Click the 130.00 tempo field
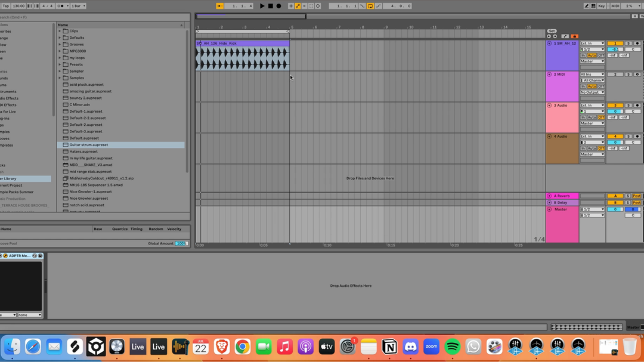This screenshot has height=362, width=644. click(18, 6)
